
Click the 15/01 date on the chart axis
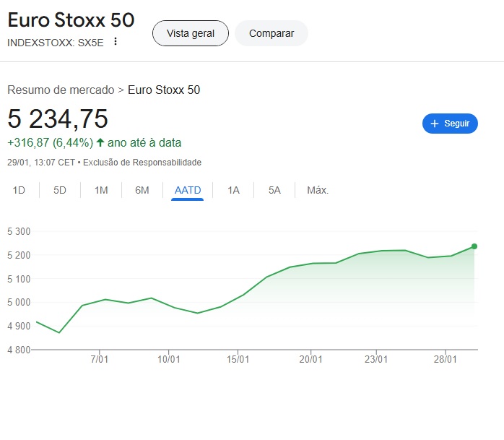click(238, 359)
